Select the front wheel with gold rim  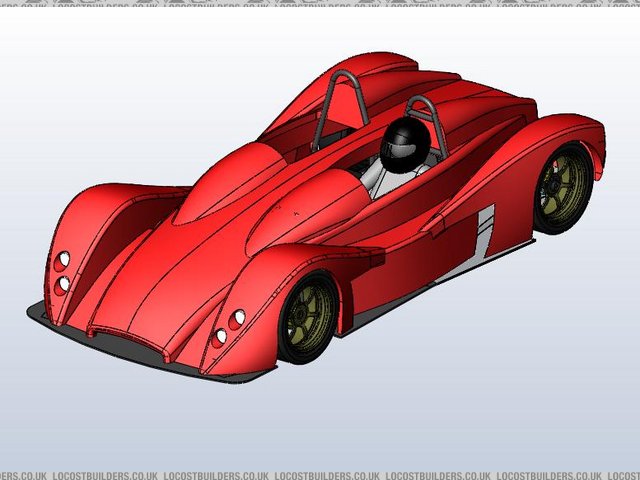(x=309, y=318)
